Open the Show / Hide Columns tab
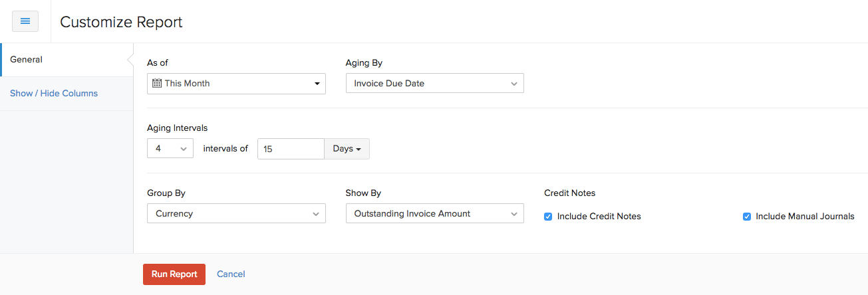Image resolution: width=868 pixels, height=295 pixels. (54, 94)
